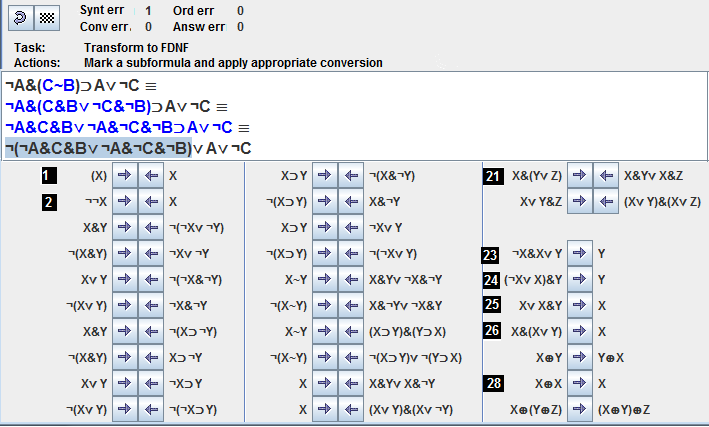Image resolution: width=709 pixels, height=427 pixels.
Task: Click the checkered flag finish icon
Action: [46, 17]
